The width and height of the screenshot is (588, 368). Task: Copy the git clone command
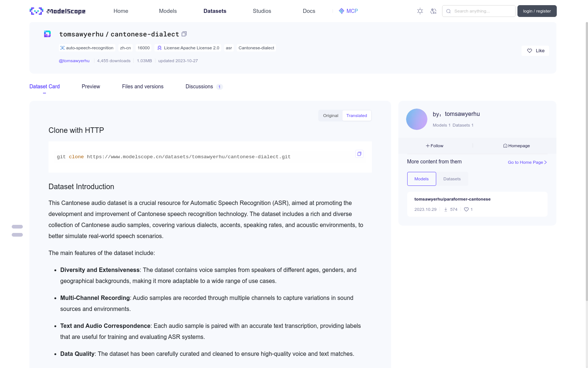359,154
